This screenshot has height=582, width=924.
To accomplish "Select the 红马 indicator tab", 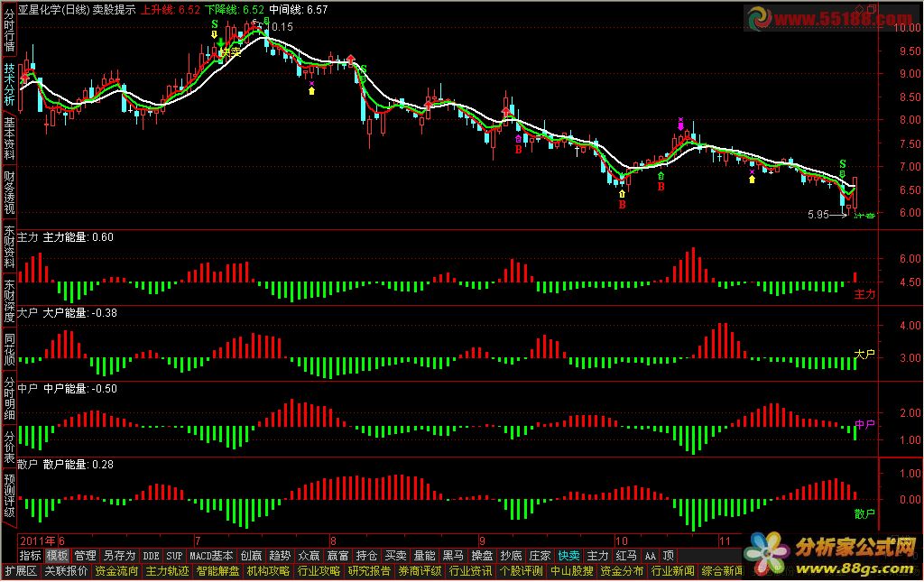I will point(626,556).
